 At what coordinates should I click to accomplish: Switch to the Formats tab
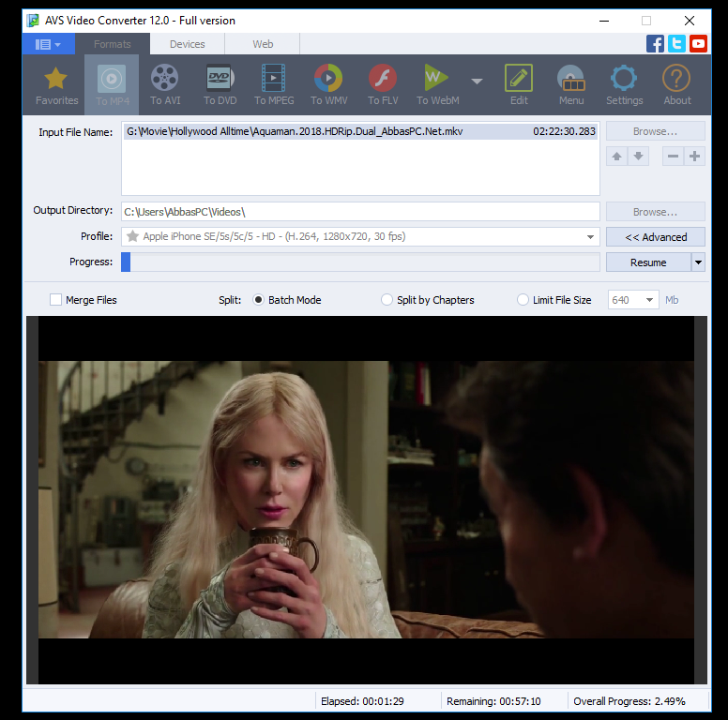(113, 44)
